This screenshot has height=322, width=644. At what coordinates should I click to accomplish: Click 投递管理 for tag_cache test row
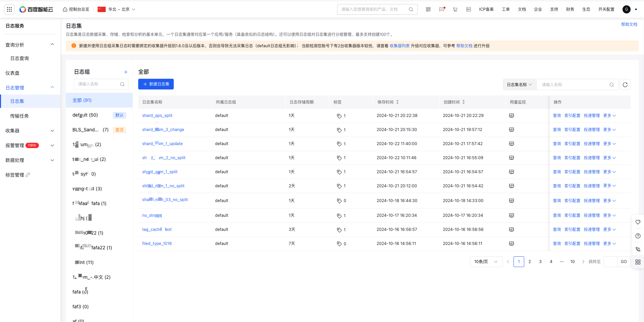tap(592, 230)
